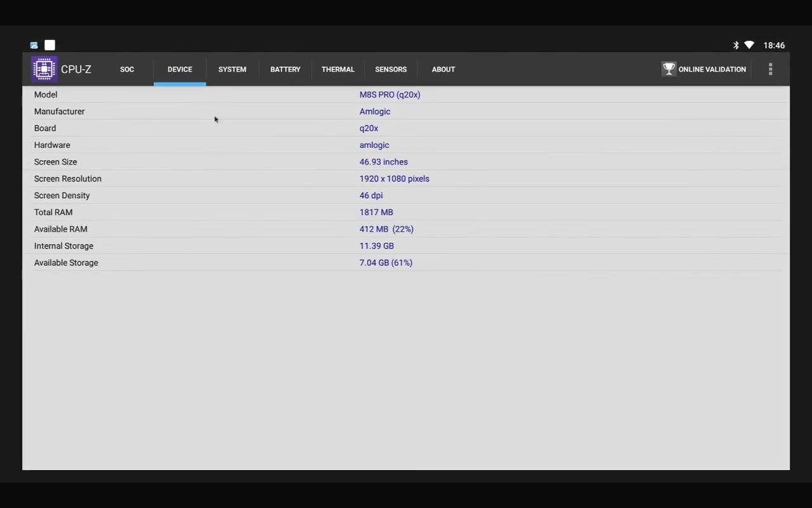The image size is (812, 508).
Task: Click the ONLINE VALIDATION button label
Action: coord(712,69)
